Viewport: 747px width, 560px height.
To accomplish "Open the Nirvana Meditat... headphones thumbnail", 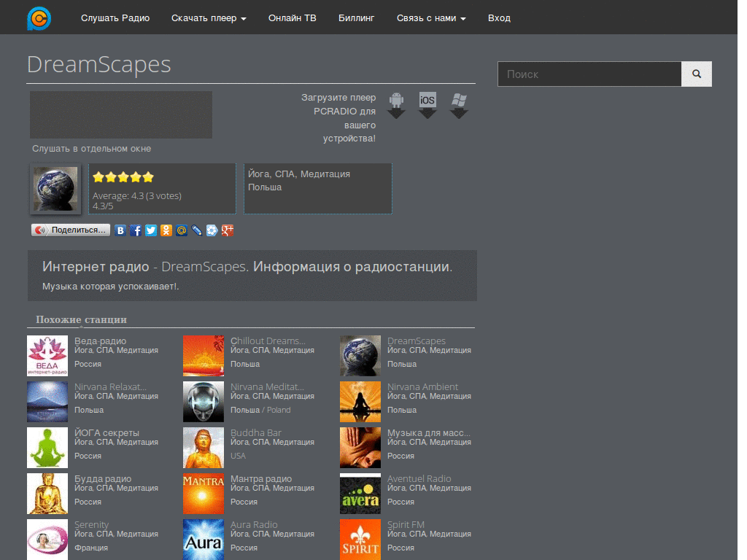I will [204, 402].
